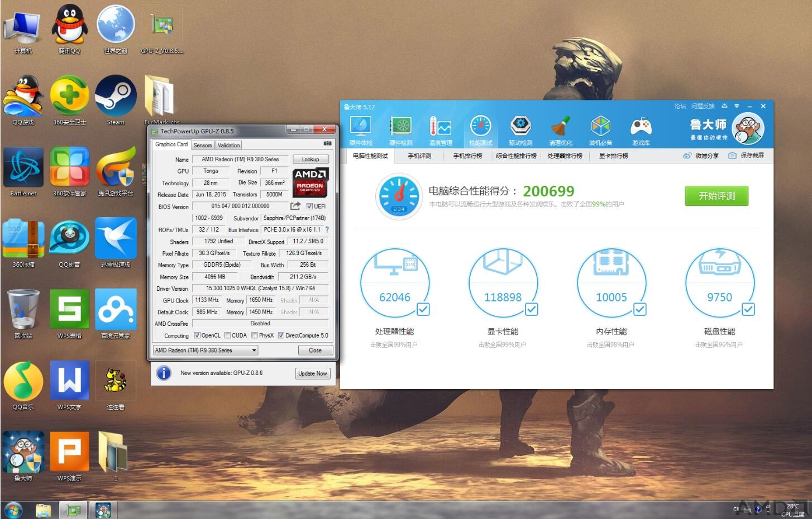Open 360安全卫士 desktop icon
The image size is (812, 519).
tap(69, 100)
